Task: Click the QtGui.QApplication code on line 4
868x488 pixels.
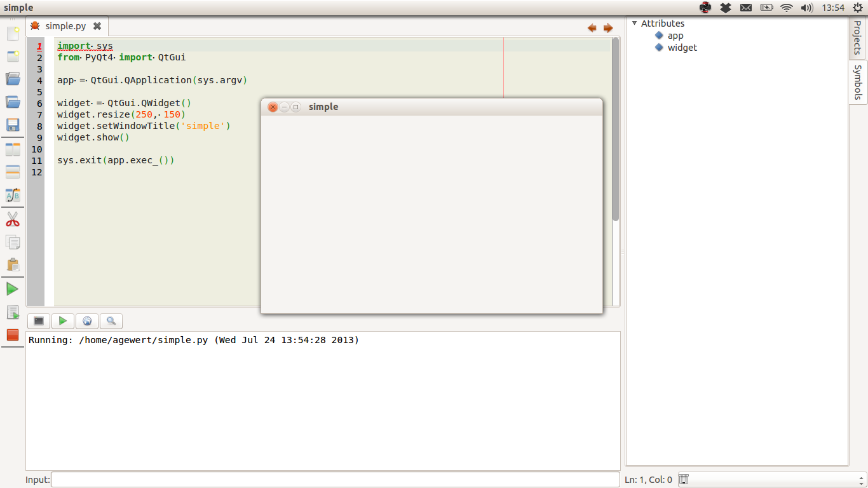Action: tap(141, 81)
